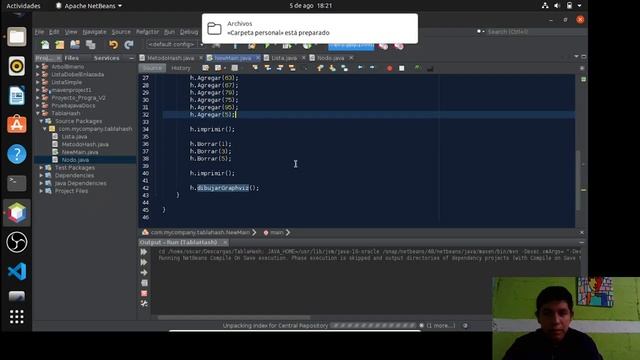Open Visual Studio Code from the dock
Image resolution: width=640 pixels, height=360 pixels.
coord(17,271)
